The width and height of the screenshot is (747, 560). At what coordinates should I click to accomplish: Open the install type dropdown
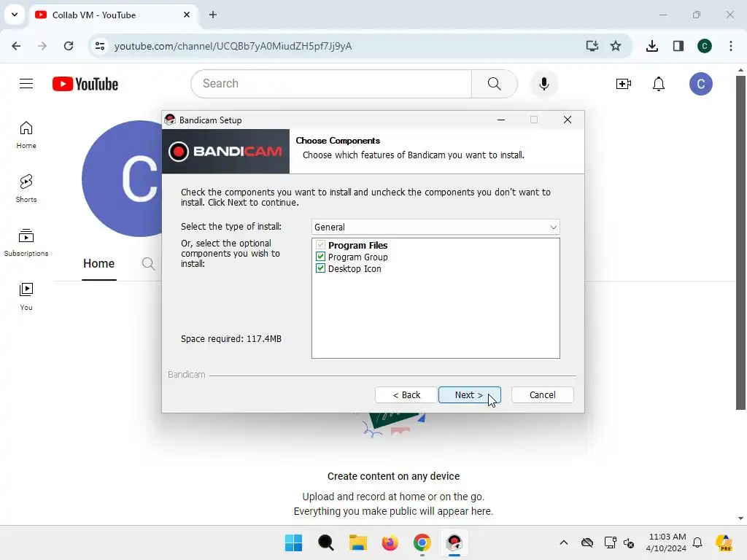436,227
